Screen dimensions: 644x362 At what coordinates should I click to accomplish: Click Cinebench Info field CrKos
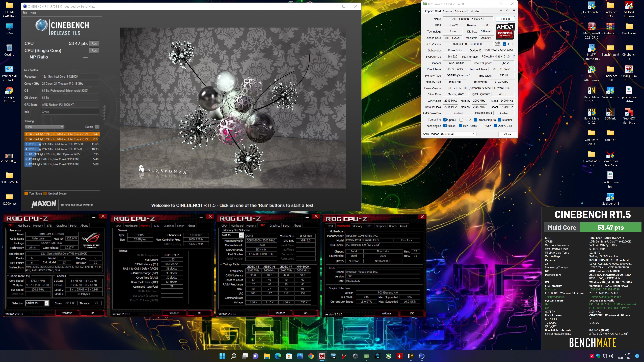point(70,112)
